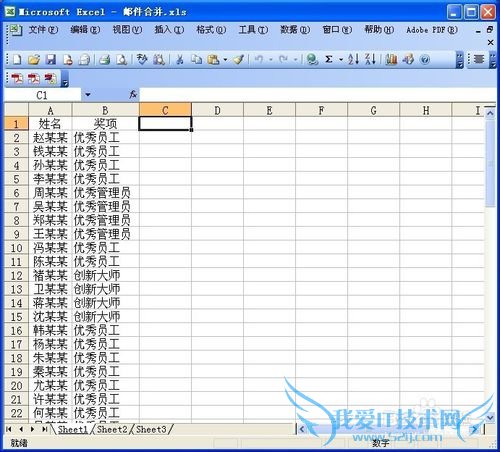Viewport: 500px width, 452px height.
Task: Click the second Adobe PDF email icon
Action: [33, 79]
